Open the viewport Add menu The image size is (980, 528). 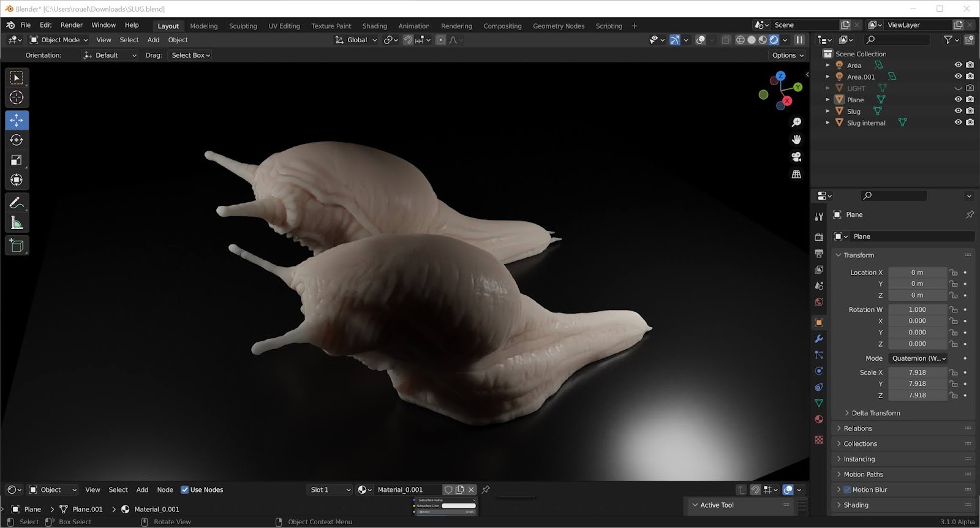pos(153,40)
